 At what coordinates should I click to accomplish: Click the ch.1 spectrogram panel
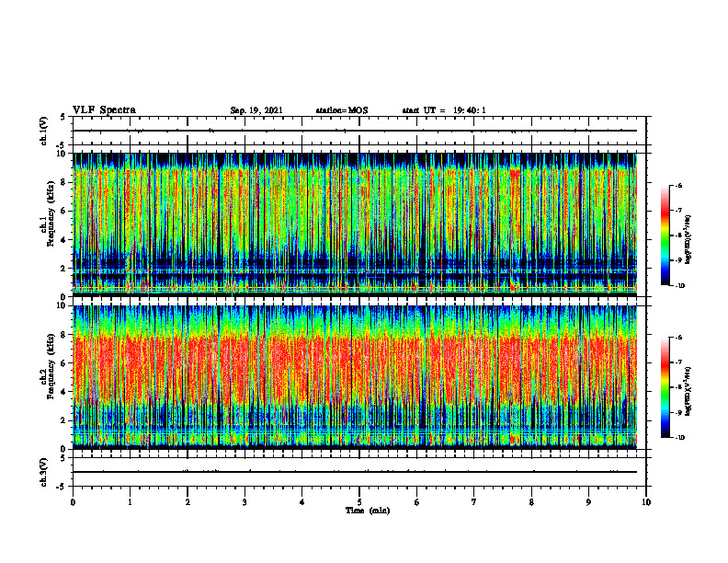click(x=355, y=224)
